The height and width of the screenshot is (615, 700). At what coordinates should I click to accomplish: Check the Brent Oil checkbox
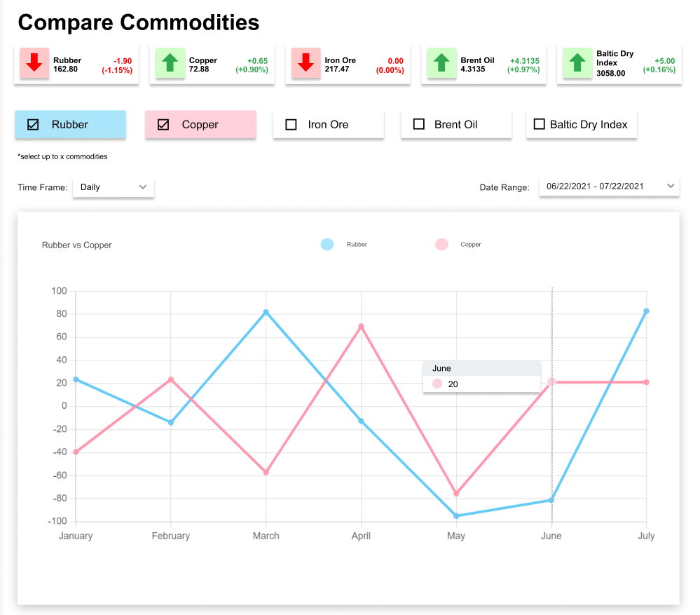coord(419,125)
